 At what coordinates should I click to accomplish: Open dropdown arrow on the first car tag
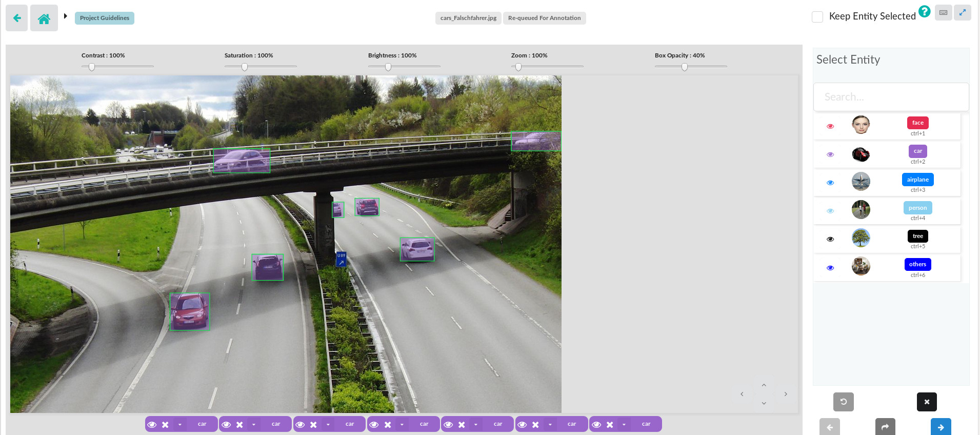(180, 424)
